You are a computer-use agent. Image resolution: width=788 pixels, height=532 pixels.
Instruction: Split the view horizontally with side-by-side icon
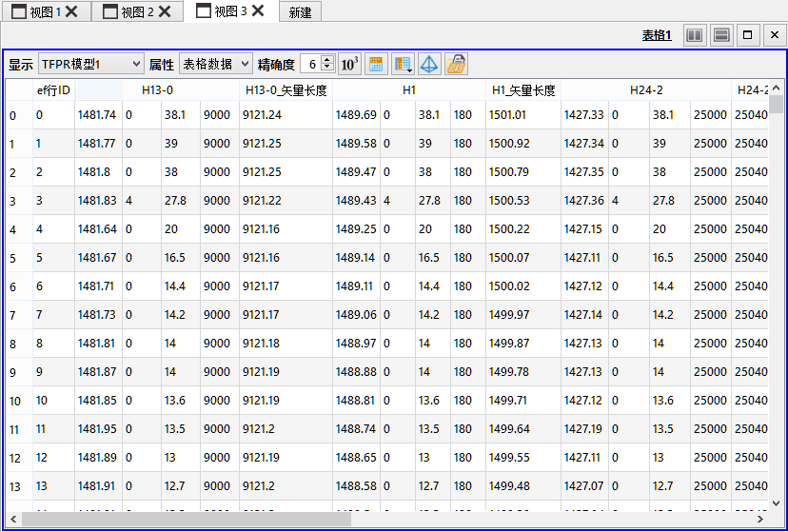(x=695, y=35)
